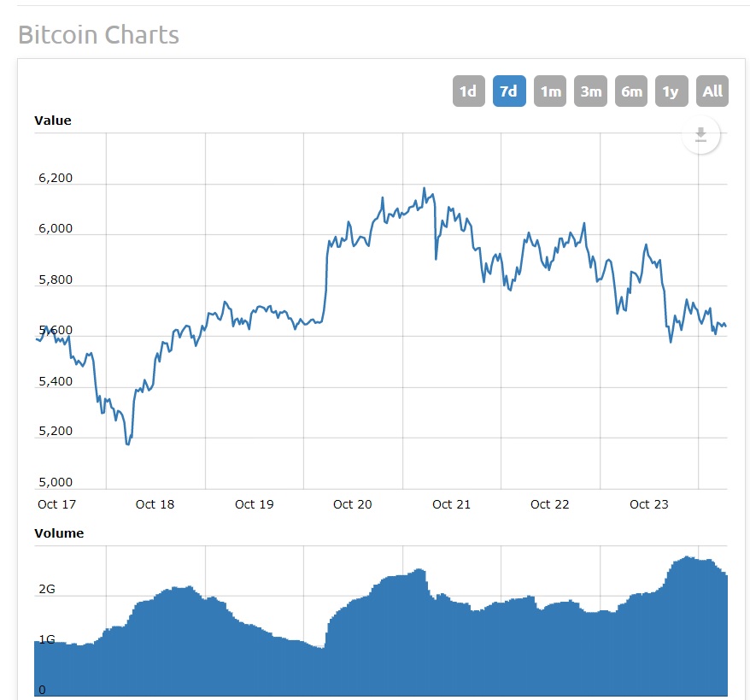Image resolution: width=750 pixels, height=700 pixels.
Task: Click the Oct 23 axis label
Action: coord(647,504)
